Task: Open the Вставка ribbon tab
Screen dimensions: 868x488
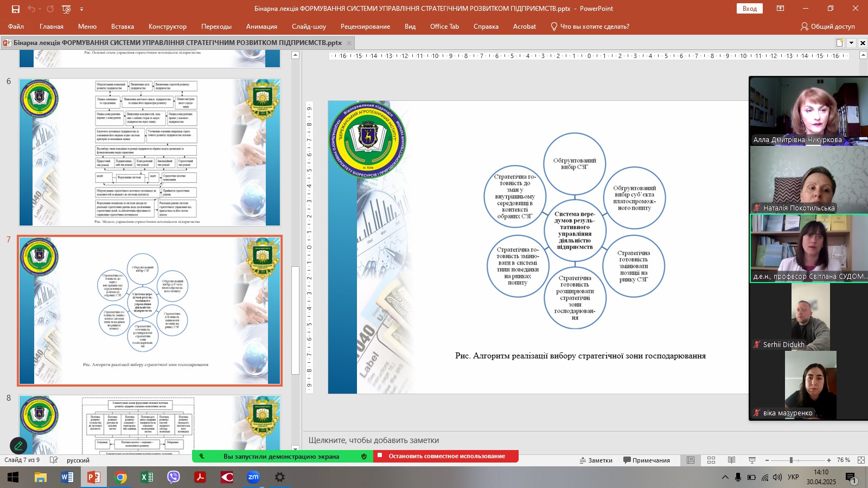Action: [122, 27]
